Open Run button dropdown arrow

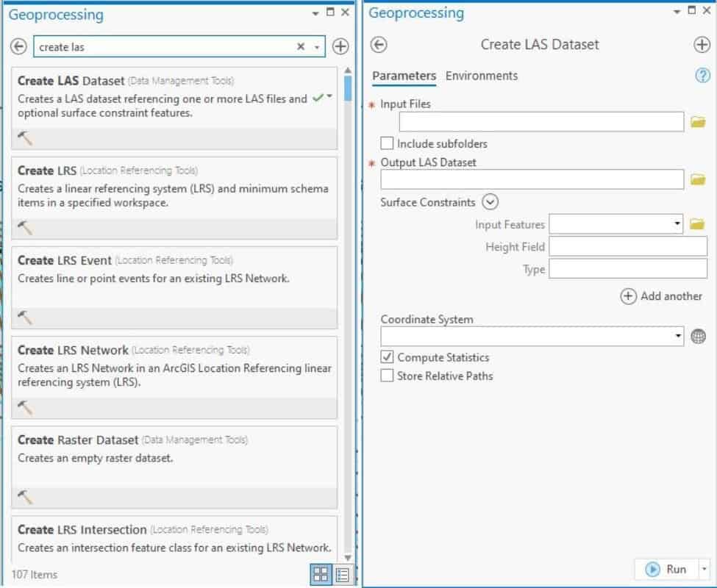pos(704,569)
